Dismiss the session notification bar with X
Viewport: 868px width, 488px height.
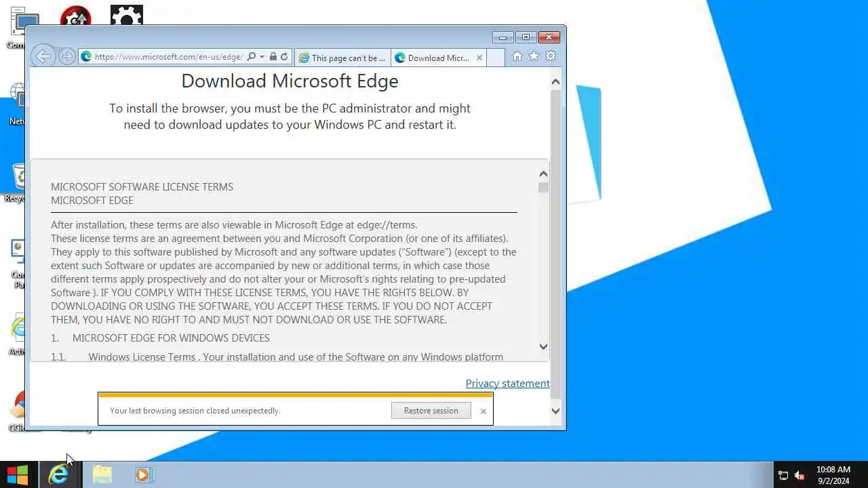483,411
